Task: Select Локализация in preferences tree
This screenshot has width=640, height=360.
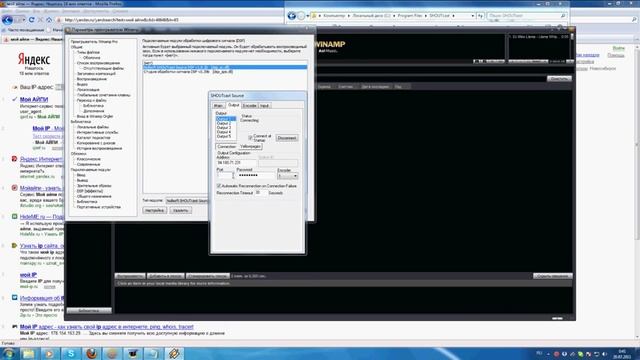Action: click(x=88, y=89)
